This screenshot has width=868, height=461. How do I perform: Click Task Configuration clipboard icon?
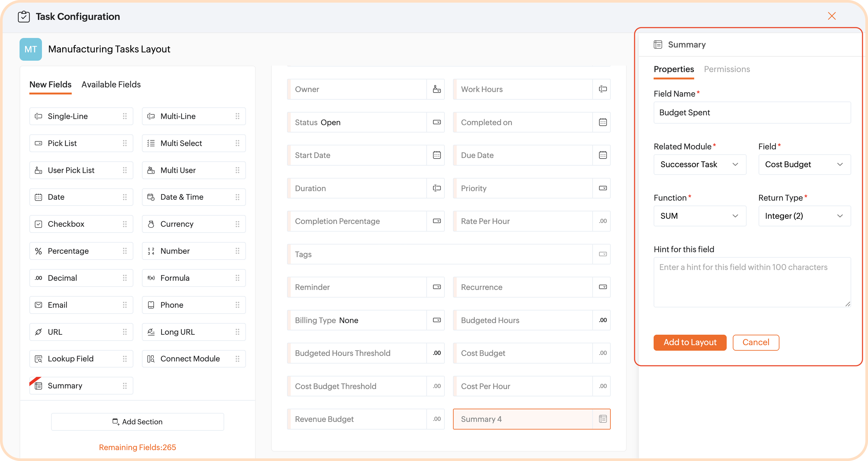(24, 17)
